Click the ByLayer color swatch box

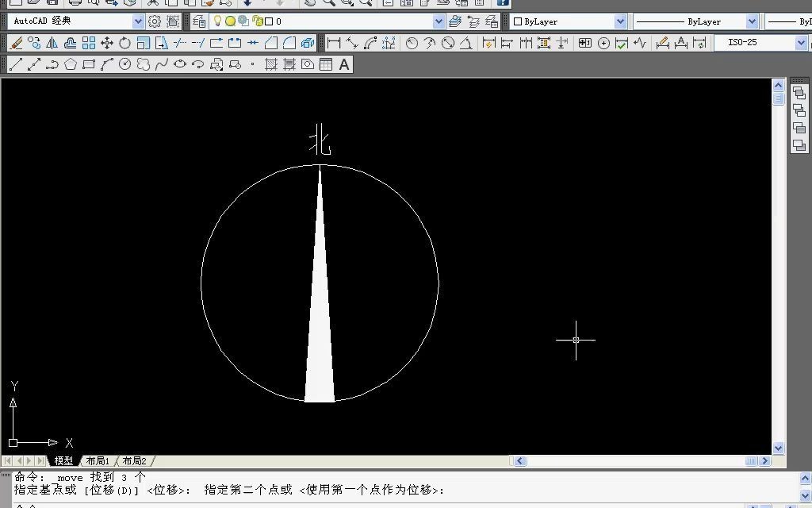pyautogui.click(x=518, y=21)
